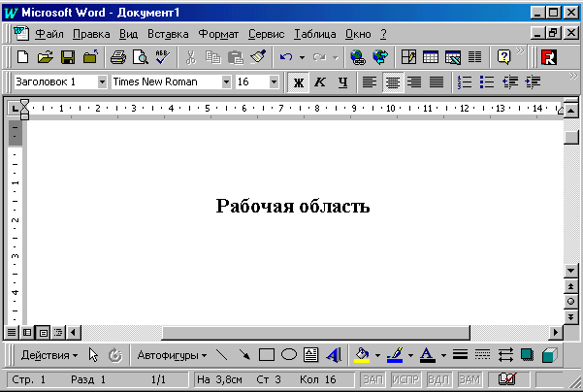Image resolution: width=583 pixels, height=392 pixels.
Task: Align text to the left
Action: click(x=370, y=82)
